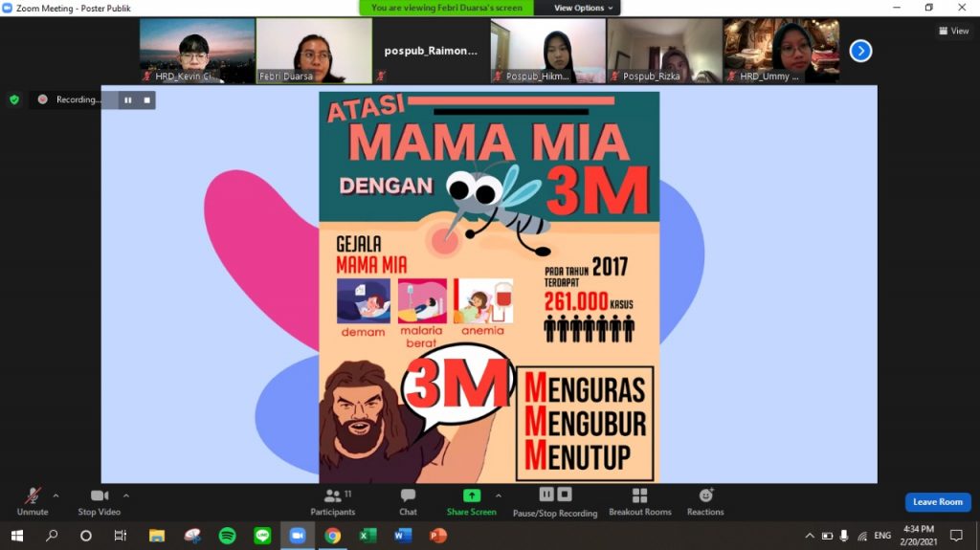Open File Explorer from taskbar
This screenshot has width=980, height=550.
click(x=156, y=536)
